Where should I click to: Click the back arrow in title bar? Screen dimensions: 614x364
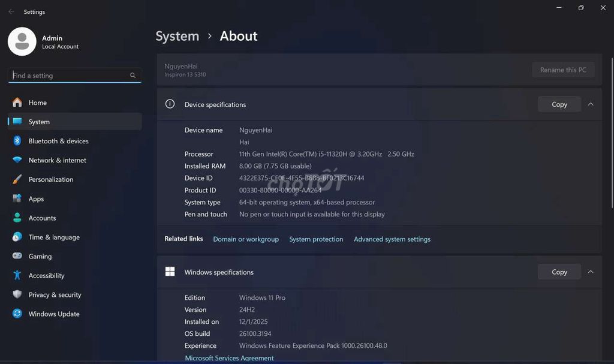click(x=11, y=12)
